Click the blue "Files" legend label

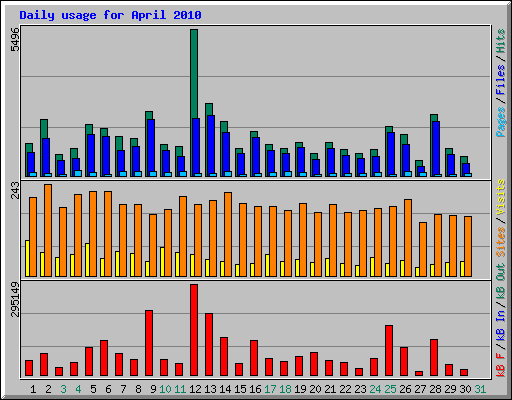coord(501,80)
